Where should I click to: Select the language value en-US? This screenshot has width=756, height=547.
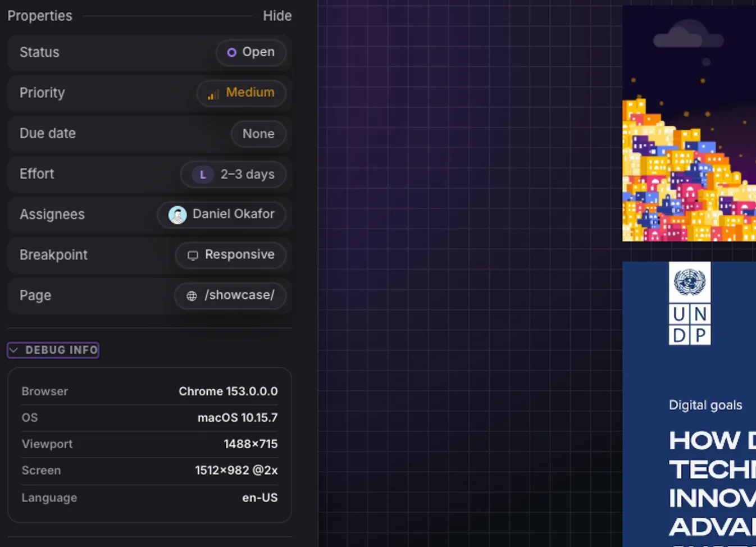259,498
